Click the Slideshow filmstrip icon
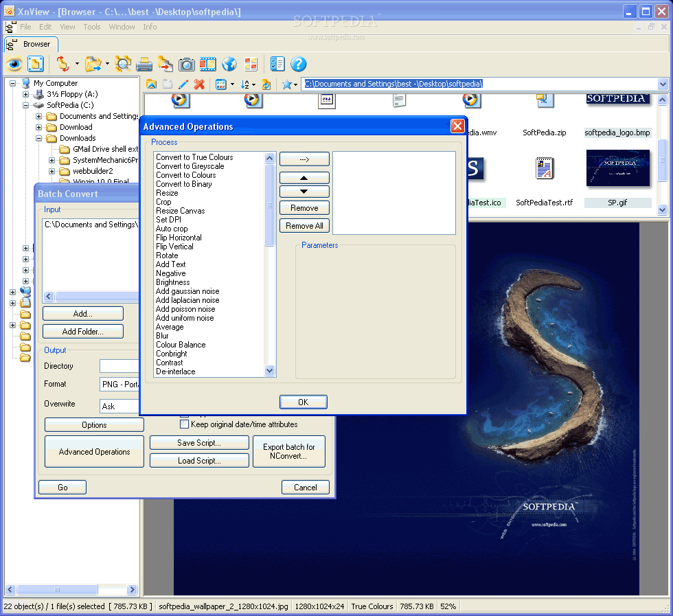This screenshot has width=673, height=616. pyautogui.click(x=207, y=65)
